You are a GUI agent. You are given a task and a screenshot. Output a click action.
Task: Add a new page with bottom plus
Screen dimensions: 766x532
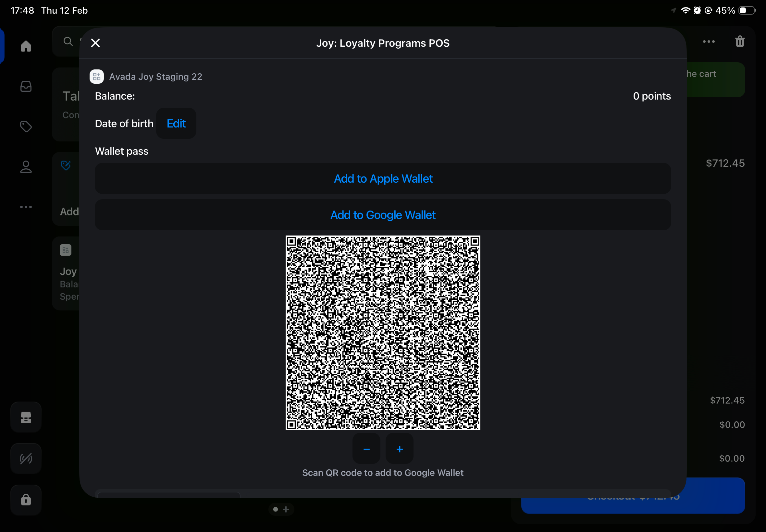(286, 509)
